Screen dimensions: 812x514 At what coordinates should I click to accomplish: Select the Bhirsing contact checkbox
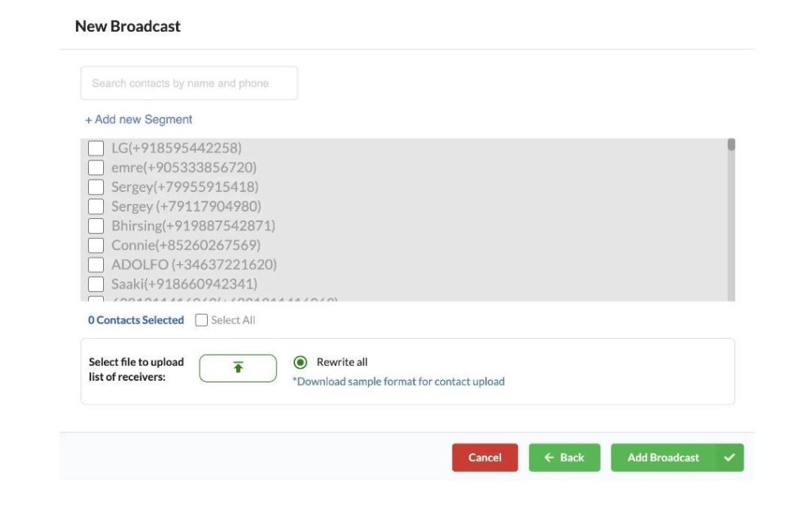(96, 225)
